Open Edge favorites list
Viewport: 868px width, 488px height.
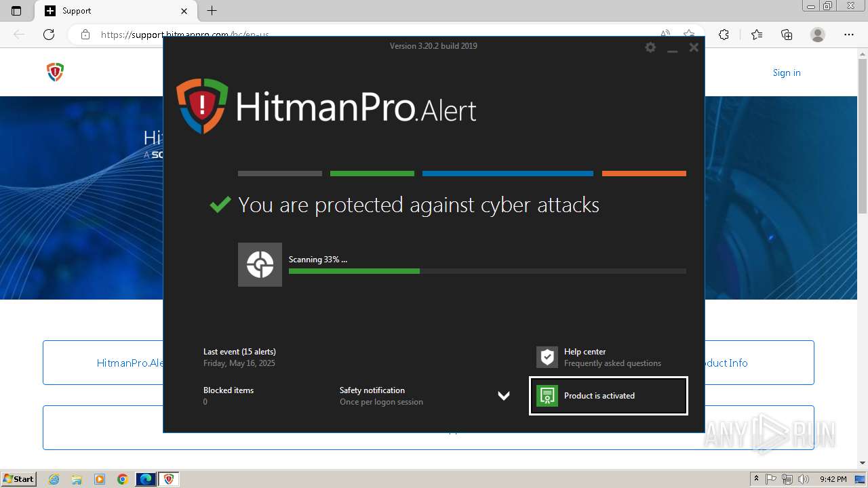pos(757,35)
